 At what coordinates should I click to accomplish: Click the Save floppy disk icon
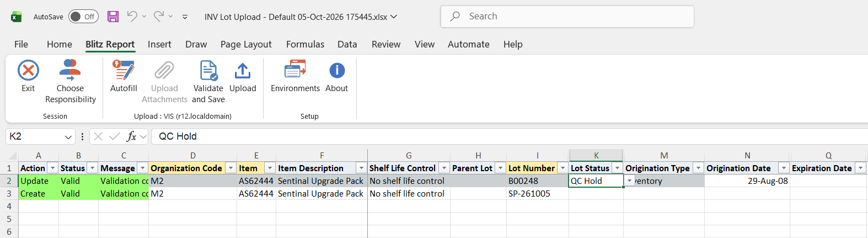pos(113,17)
